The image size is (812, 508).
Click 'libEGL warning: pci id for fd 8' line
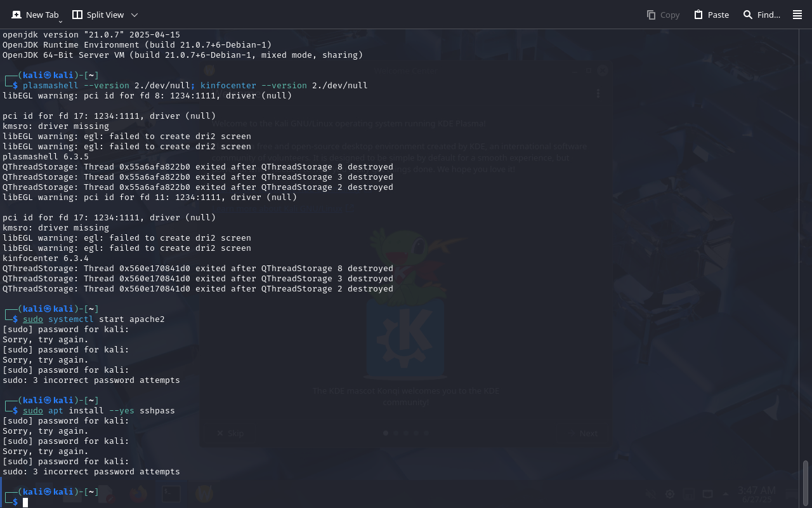[x=147, y=96]
